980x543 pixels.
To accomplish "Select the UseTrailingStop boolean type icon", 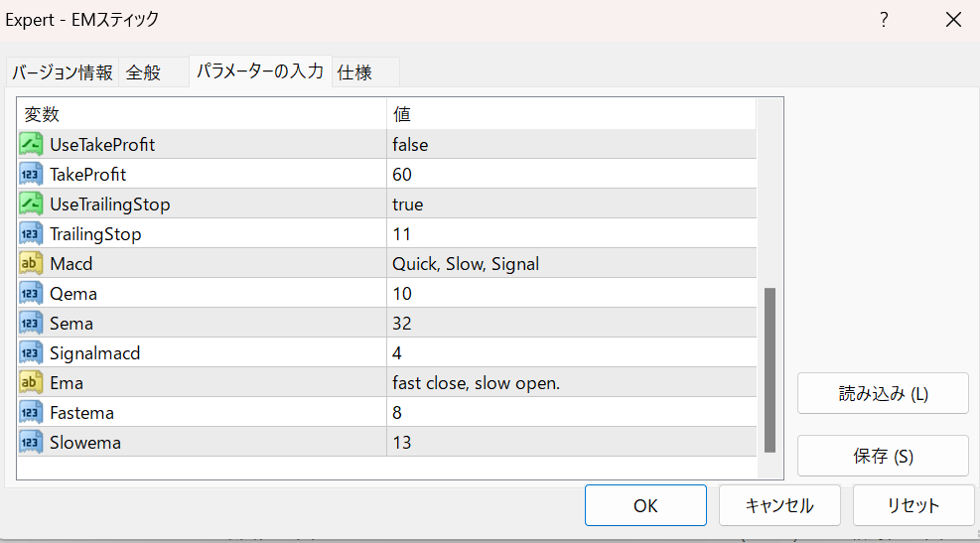I will pyautogui.click(x=31, y=204).
